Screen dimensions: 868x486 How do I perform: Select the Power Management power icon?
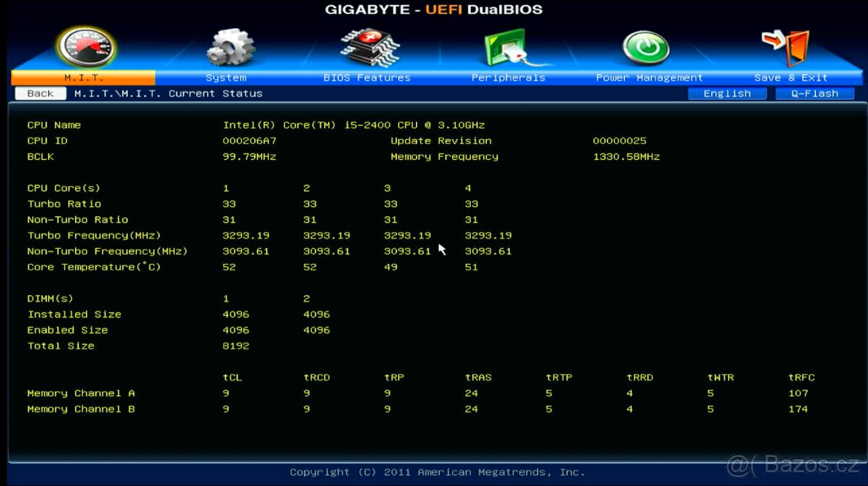pyautogui.click(x=646, y=46)
